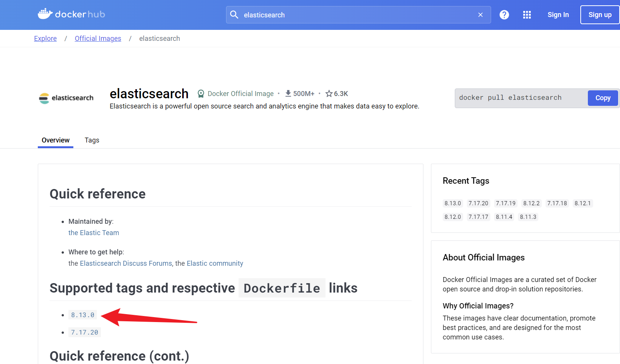Select recent tag 7.17.18

tap(557, 203)
